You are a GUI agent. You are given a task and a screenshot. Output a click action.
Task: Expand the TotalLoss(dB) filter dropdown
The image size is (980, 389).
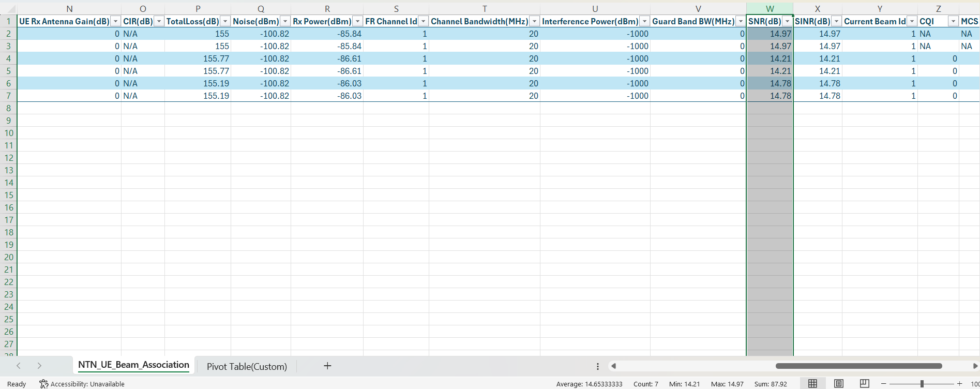pos(225,21)
